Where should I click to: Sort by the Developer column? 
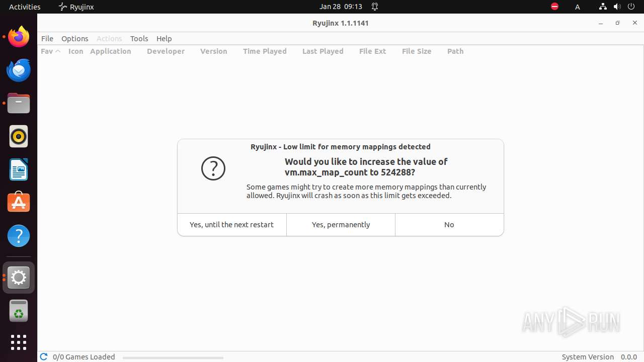click(166, 51)
